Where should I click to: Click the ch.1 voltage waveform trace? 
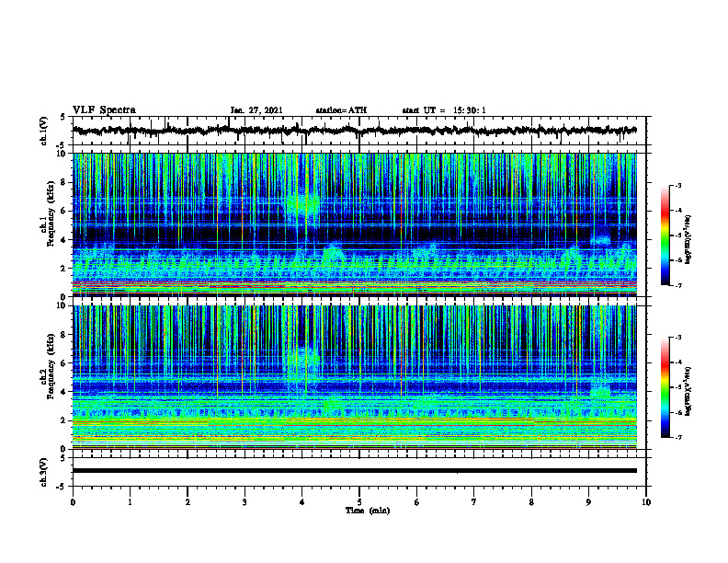(354, 131)
